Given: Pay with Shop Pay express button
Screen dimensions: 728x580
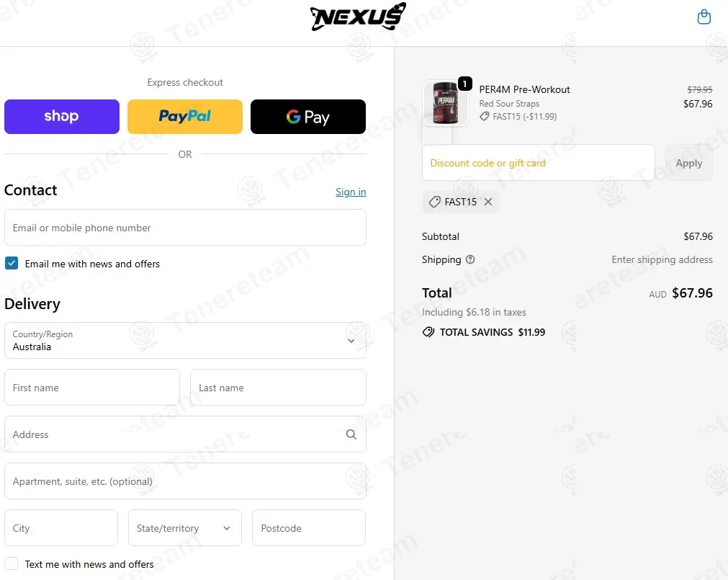Looking at the screenshot, I should (x=62, y=117).
